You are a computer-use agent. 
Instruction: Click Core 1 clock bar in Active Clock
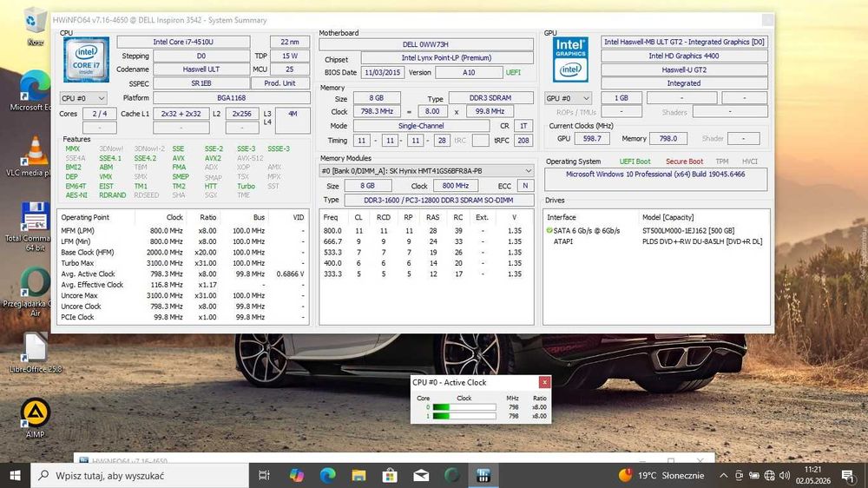click(x=464, y=416)
